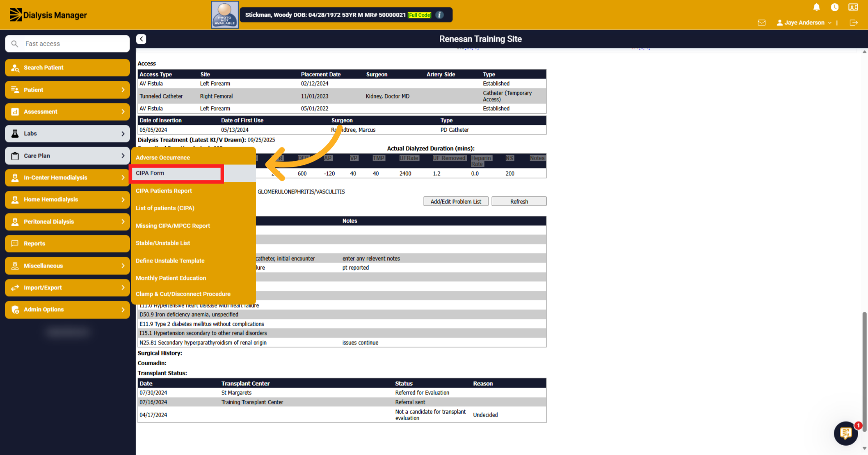Viewport: 868px width, 455px height.
Task: Expand Peritoneal Dialysis chevron
Action: [123, 222]
